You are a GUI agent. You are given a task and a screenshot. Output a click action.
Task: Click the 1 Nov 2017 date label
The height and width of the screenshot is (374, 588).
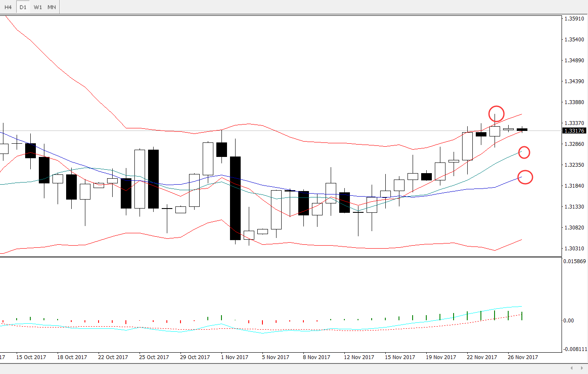[x=235, y=357]
